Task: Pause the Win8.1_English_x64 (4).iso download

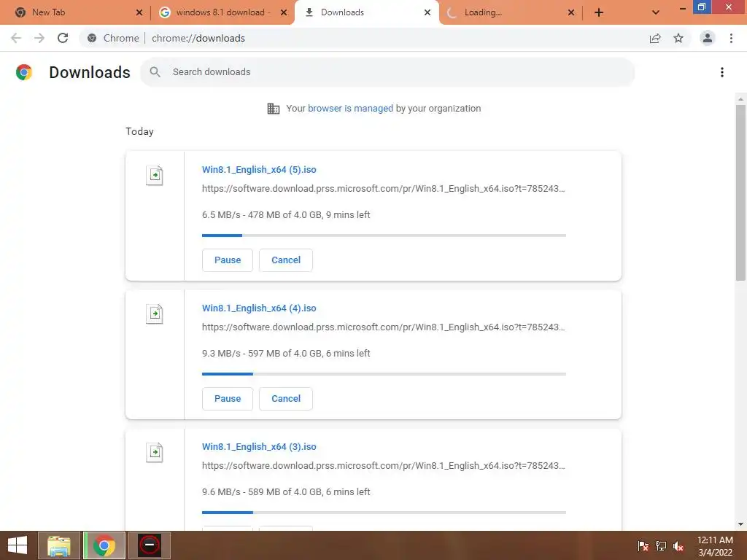Action: coord(228,399)
